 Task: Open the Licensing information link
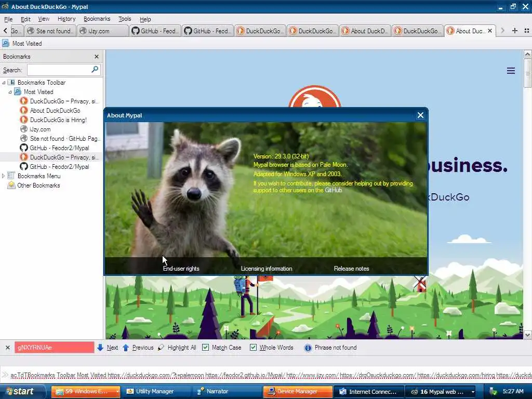coord(267,269)
